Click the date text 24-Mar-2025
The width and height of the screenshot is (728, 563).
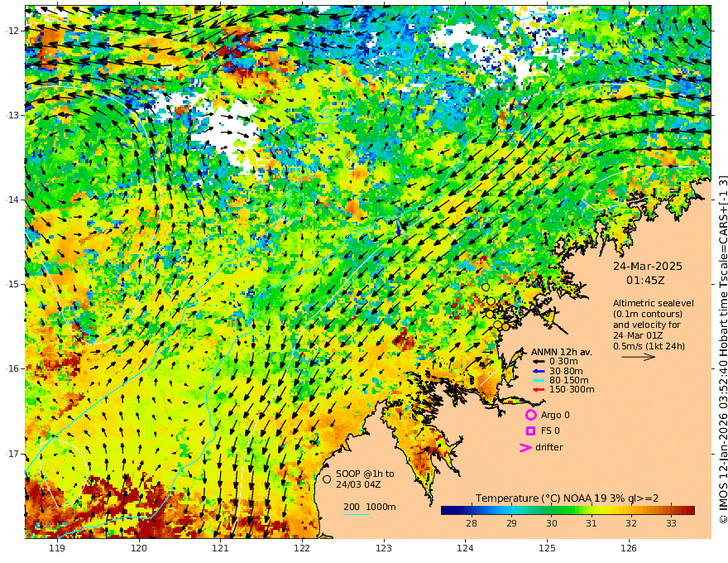click(648, 266)
